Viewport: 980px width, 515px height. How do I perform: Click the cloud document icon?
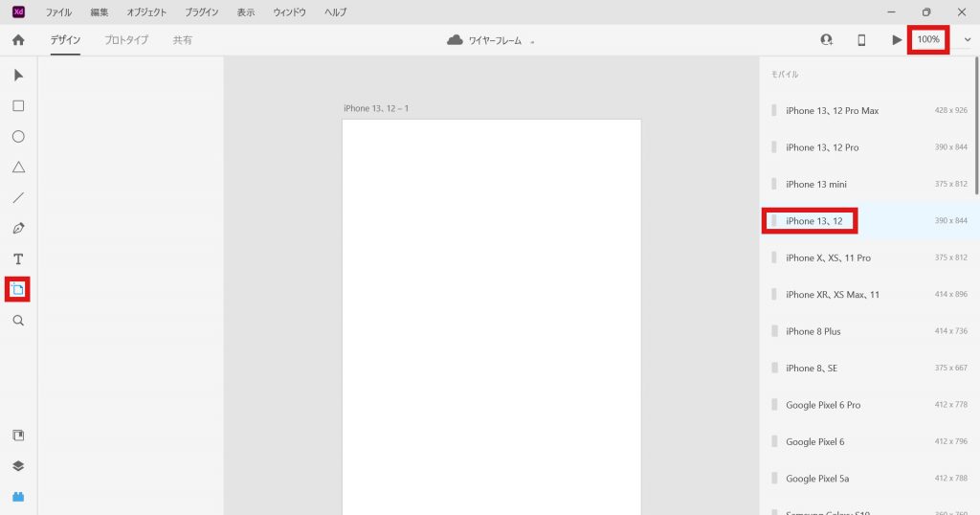pos(455,40)
